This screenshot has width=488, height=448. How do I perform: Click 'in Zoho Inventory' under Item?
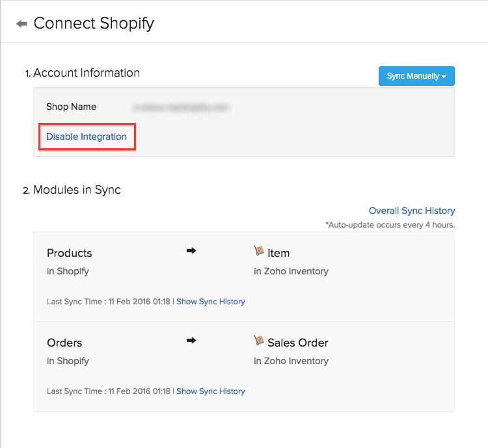pyautogui.click(x=291, y=271)
